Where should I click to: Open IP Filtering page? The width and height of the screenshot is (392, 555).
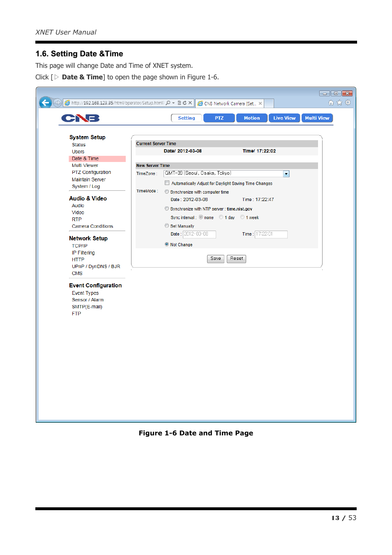83,253
